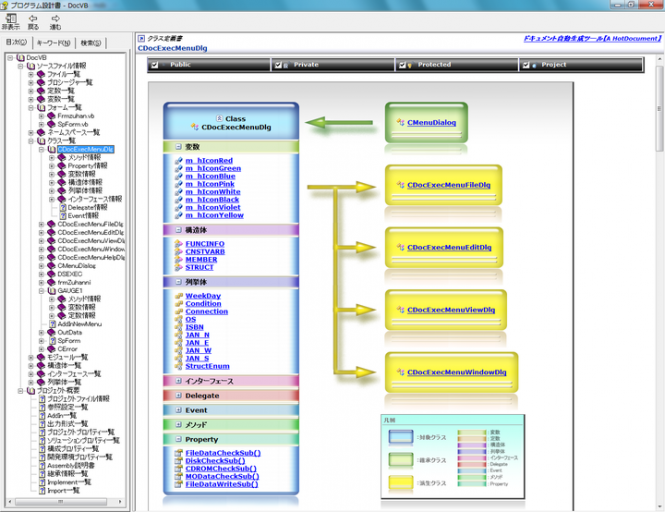Toggle the Protected checkbox
The image size is (665, 512).
[x=402, y=65]
